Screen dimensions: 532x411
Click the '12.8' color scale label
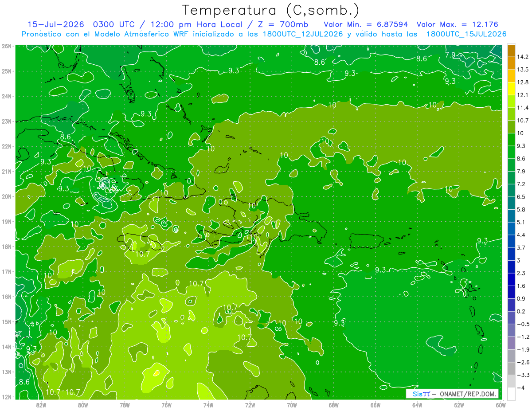pos(523,82)
